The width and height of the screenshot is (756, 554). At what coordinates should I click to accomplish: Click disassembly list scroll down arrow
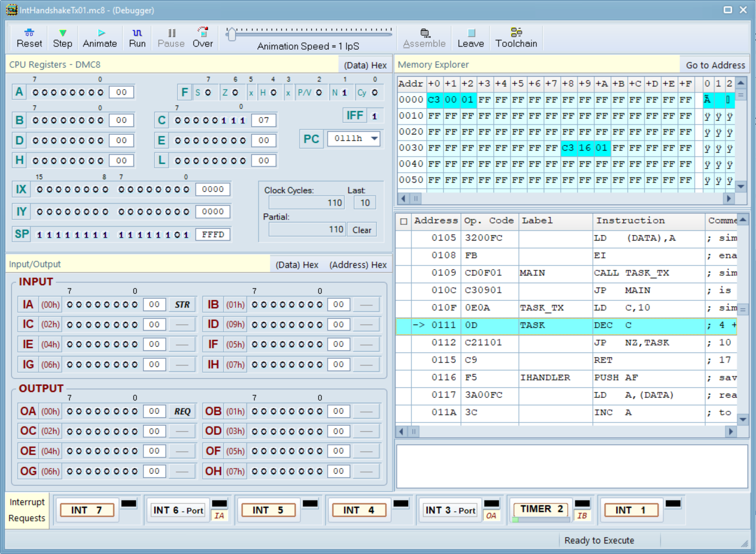pos(743,420)
